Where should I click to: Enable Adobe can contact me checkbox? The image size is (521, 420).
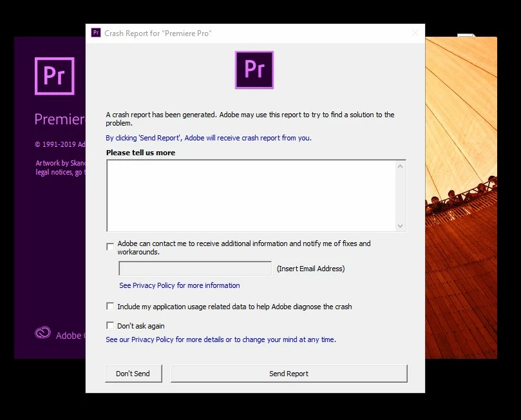click(x=110, y=247)
